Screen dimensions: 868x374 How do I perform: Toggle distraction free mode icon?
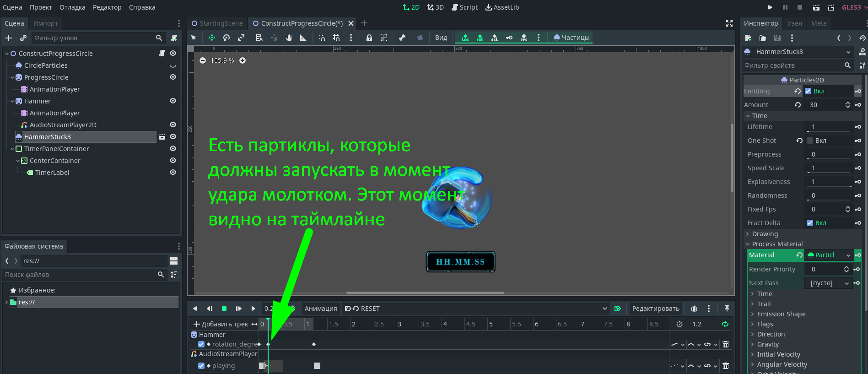point(729,23)
